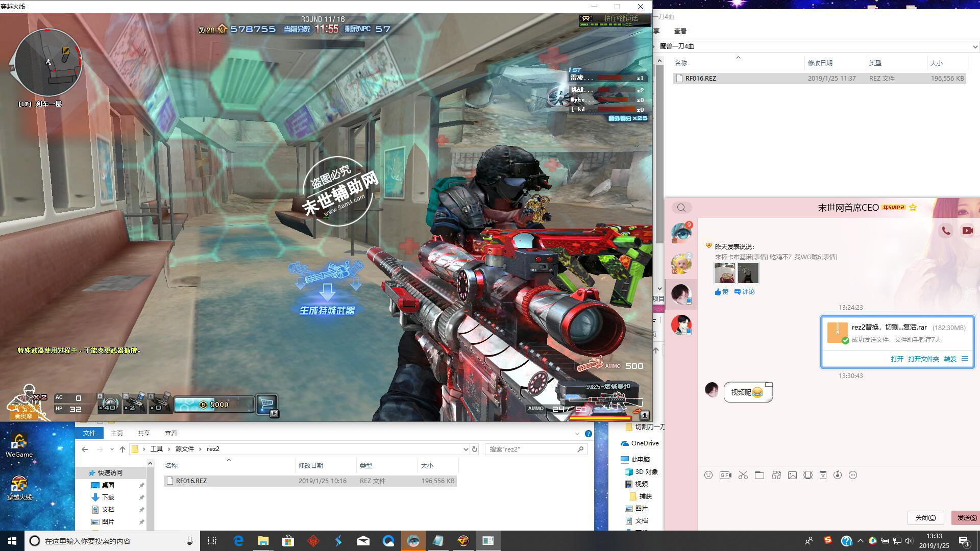Click 赞 like on the status post

pos(721,292)
